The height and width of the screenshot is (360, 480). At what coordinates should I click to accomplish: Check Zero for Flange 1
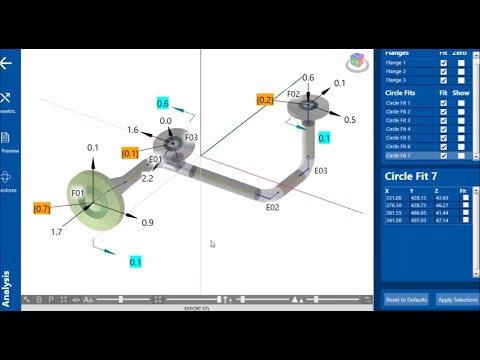coord(461,63)
